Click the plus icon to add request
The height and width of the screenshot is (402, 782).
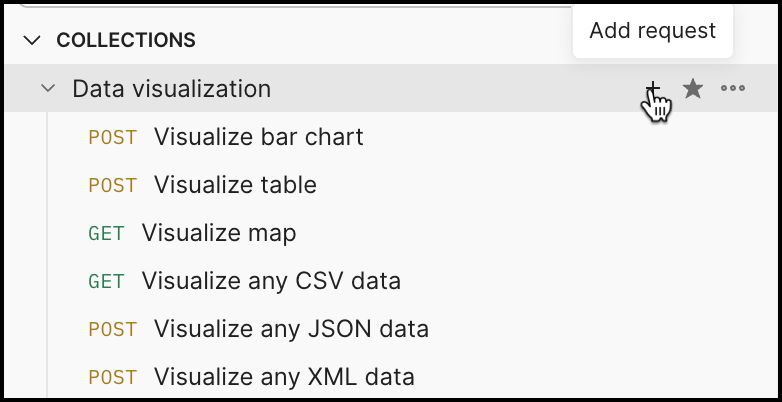click(652, 90)
